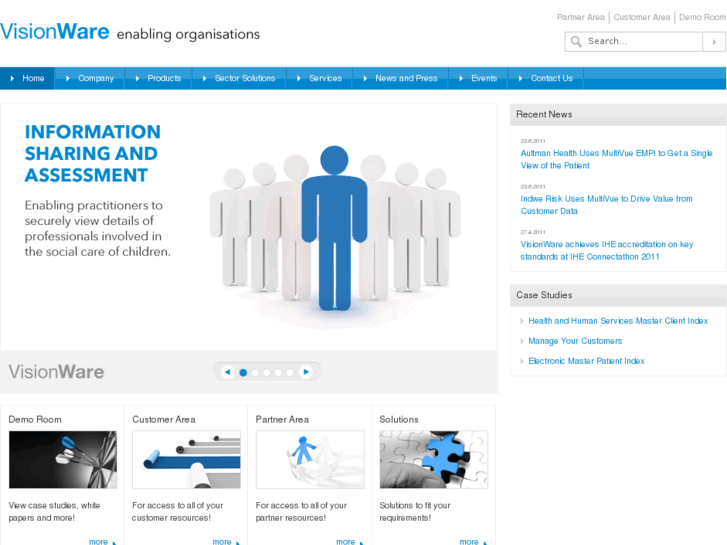This screenshot has width=727, height=545.
Task: Open VisionWare IHE accreditation news article
Action: (606, 250)
